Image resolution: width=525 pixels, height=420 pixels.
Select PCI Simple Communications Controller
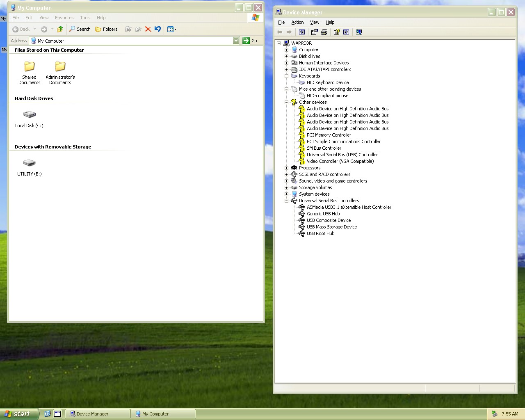coord(344,142)
